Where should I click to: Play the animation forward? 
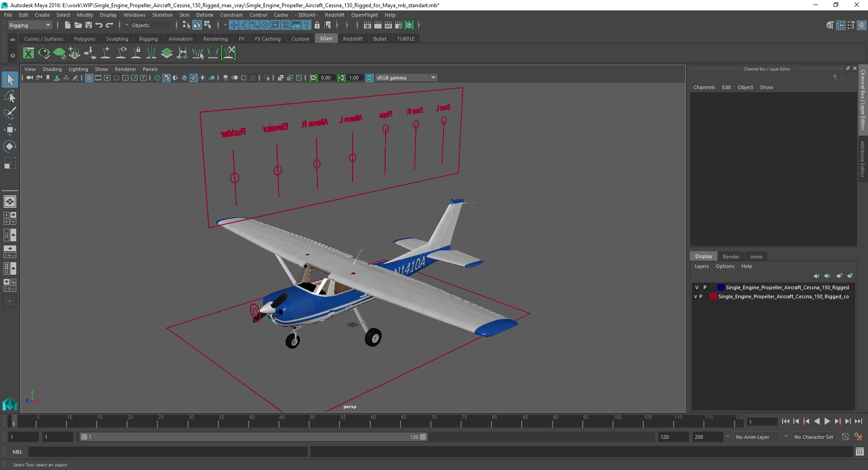(827, 421)
